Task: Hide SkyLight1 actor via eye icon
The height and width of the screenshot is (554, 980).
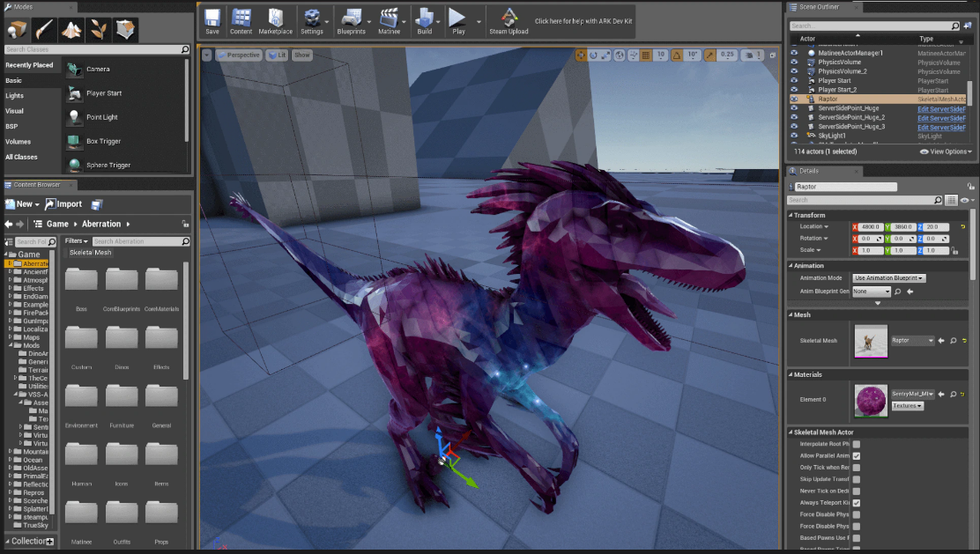Action: pos(794,135)
